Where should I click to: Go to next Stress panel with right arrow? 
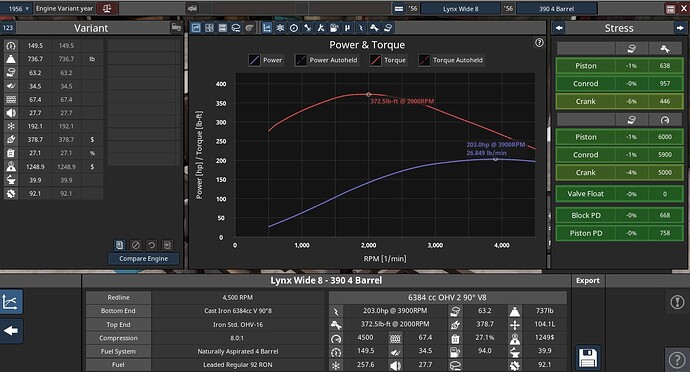(680, 28)
